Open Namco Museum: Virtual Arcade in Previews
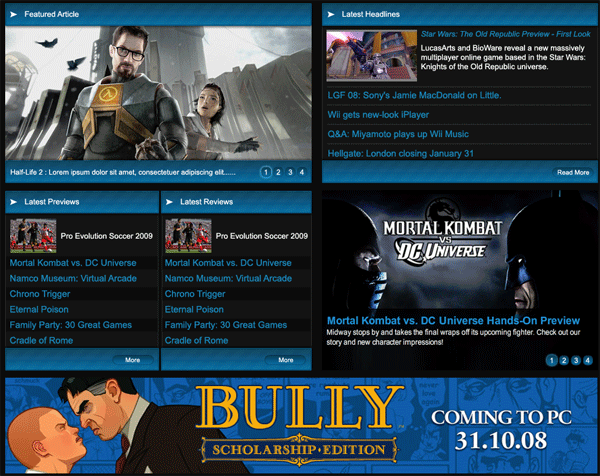600x476 pixels. pyautogui.click(x=73, y=278)
